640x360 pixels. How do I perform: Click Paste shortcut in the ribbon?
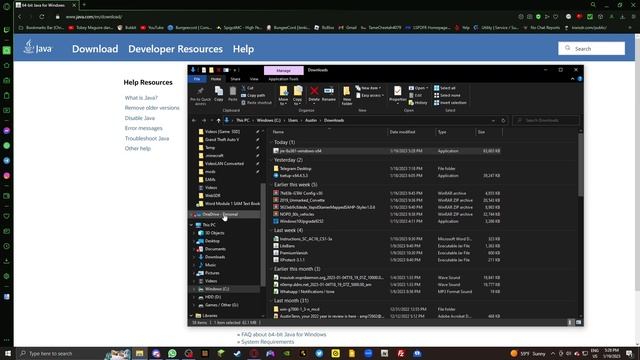256,102
